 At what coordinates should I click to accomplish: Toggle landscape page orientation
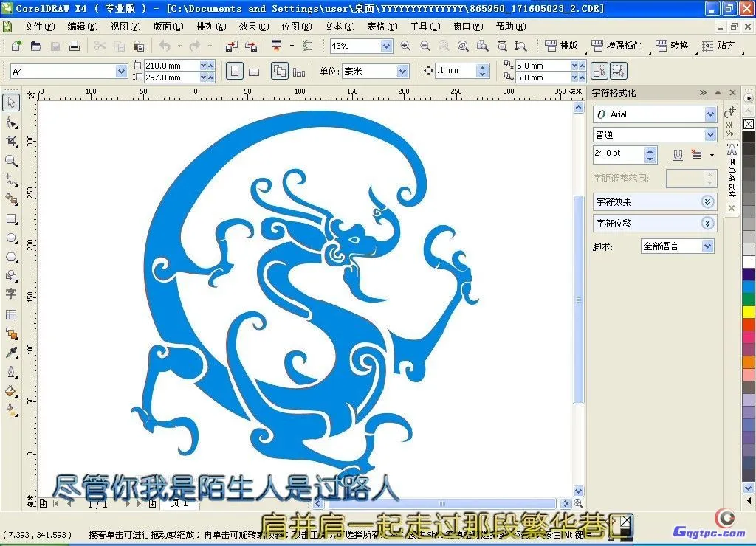tap(254, 72)
